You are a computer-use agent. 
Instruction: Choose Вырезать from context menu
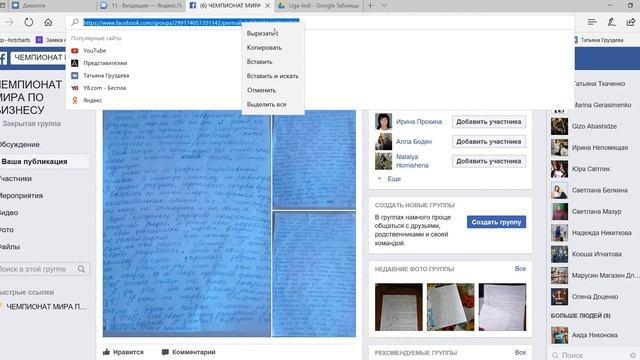[273, 33]
